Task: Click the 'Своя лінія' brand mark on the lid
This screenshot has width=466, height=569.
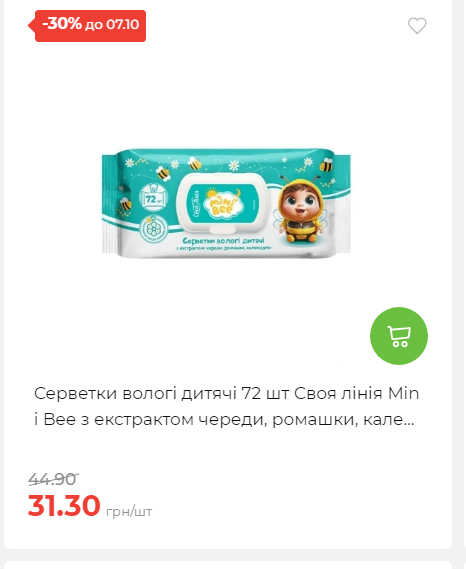Action: tap(196, 204)
